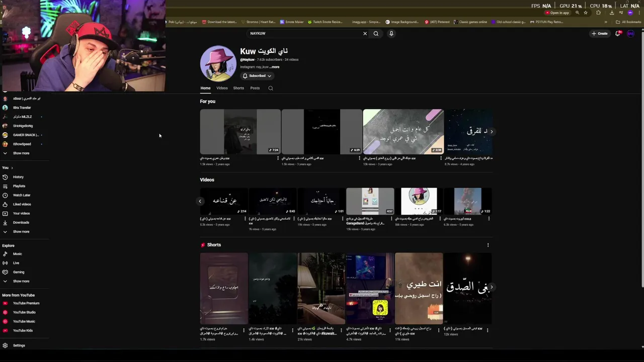The image size is (644, 362).
Task: Open Classic games online bookmark
Action: tap(470, 22)
